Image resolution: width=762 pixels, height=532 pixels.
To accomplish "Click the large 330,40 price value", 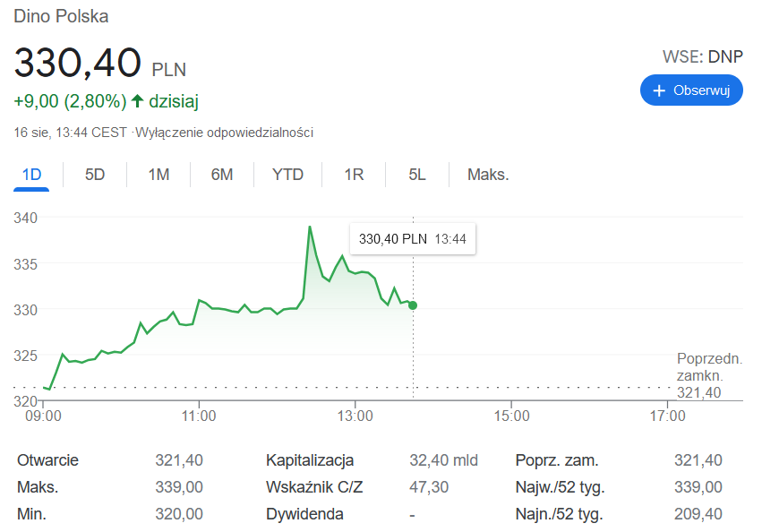I will point(78,63).
